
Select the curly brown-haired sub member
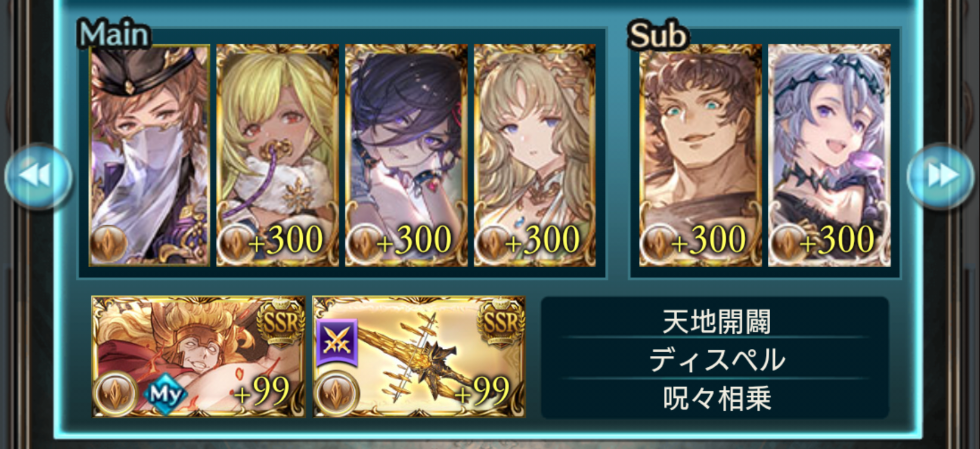click(700, 155)
